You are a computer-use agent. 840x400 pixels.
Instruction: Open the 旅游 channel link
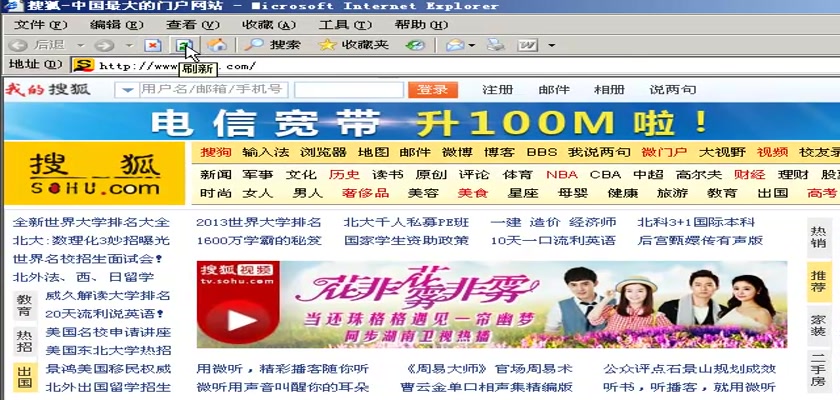click(672, 193)
